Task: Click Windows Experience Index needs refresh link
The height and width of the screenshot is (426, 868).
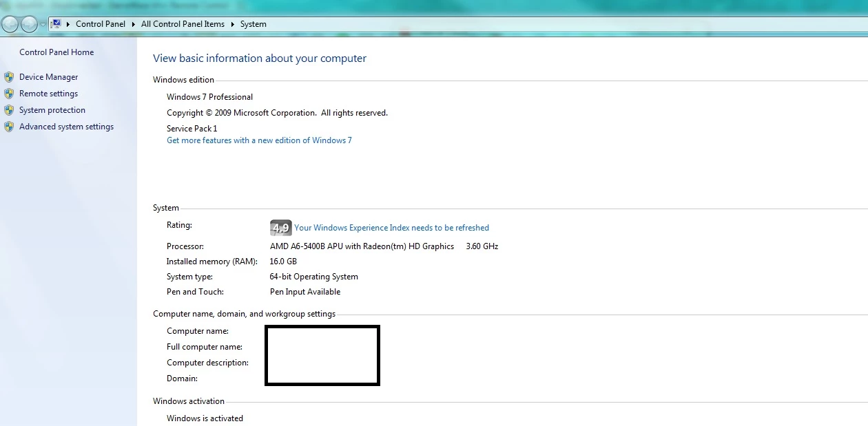Action: pos(391,228)
